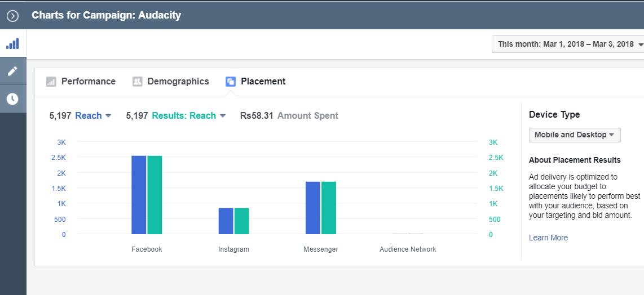Click the Amount Spent label
The height and width of the screenshot is (295, 644).
(x=308, y=116)
